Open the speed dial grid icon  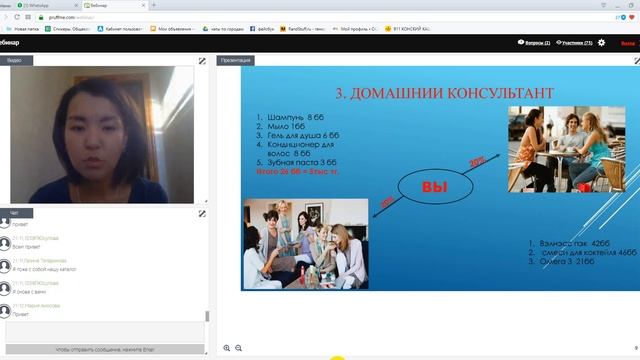[28, 17]
